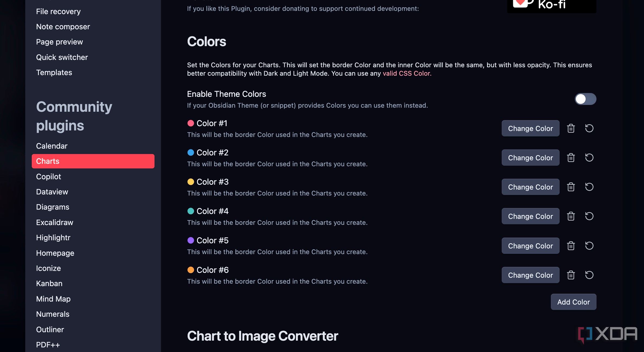The height and width of the screenshot is (352, 644).
Task: Click the red Color #1 swatch
Action: tap(191, 123)
